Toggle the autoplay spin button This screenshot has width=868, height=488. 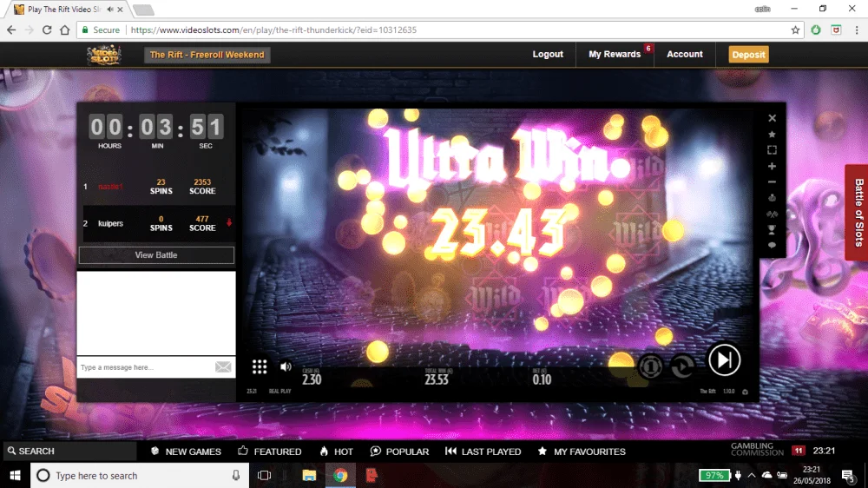pyautogui.click(x=682, y=366)
